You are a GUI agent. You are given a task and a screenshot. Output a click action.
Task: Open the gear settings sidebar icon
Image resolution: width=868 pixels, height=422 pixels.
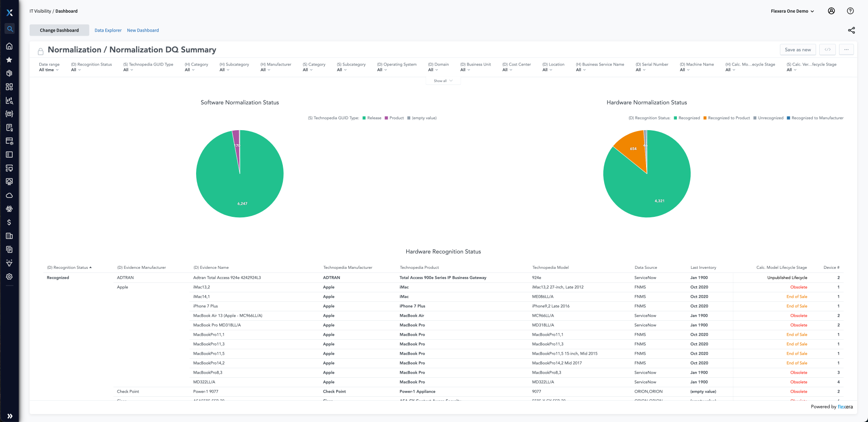9,277
